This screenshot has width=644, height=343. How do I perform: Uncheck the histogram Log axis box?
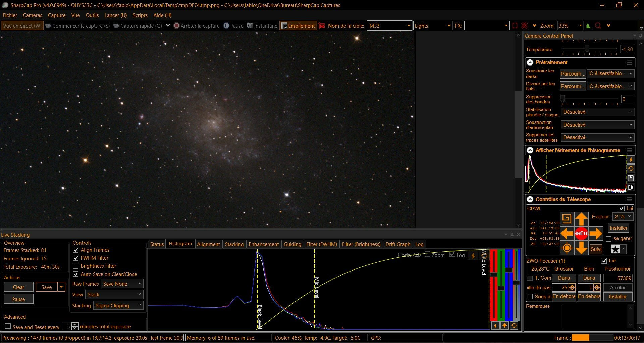452,254
